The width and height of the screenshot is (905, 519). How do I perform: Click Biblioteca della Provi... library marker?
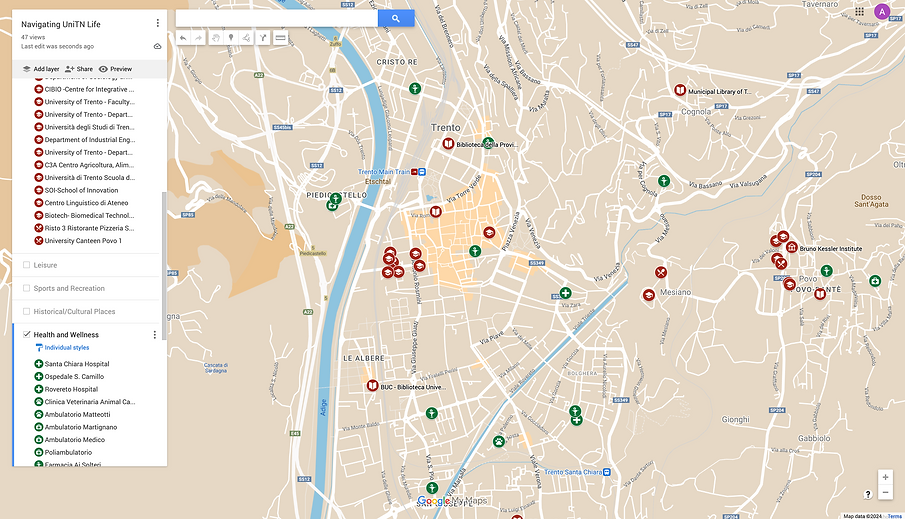pyautogui.click(x=448, y=143)
